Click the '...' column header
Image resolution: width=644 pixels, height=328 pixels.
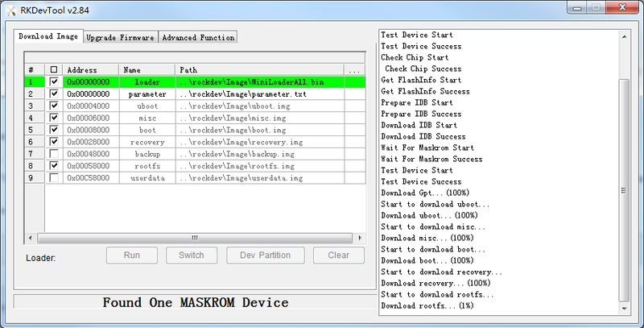[x=354, y=70]
